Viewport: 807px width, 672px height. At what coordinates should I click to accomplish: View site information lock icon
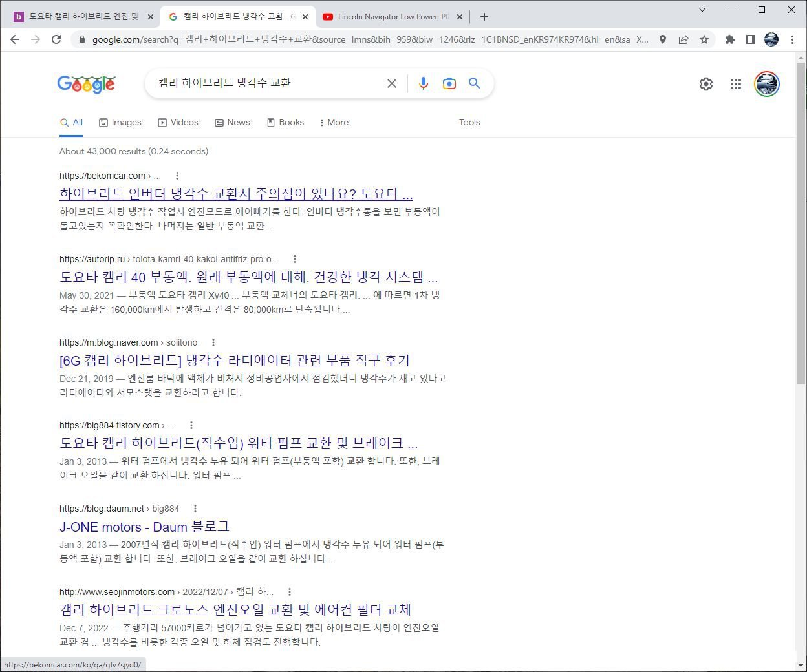pyautogui.click(x=81, y=39)
